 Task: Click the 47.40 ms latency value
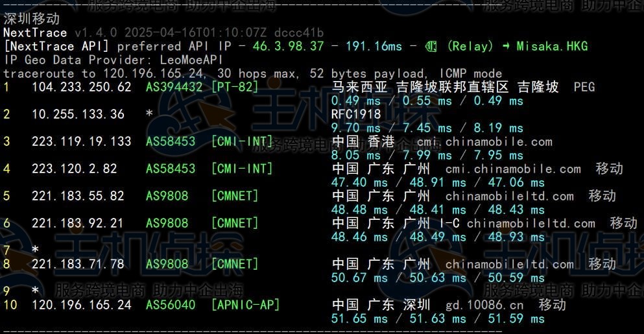click(359, 182)
